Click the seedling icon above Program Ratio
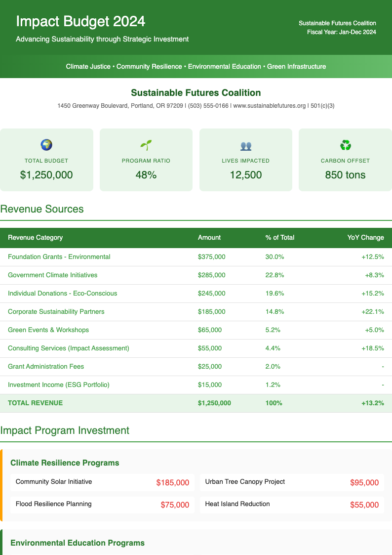 click(x=146, y=145)
